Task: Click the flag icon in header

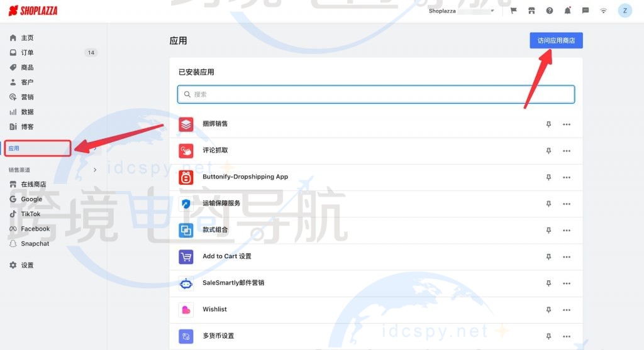Action: coord(513,11)
